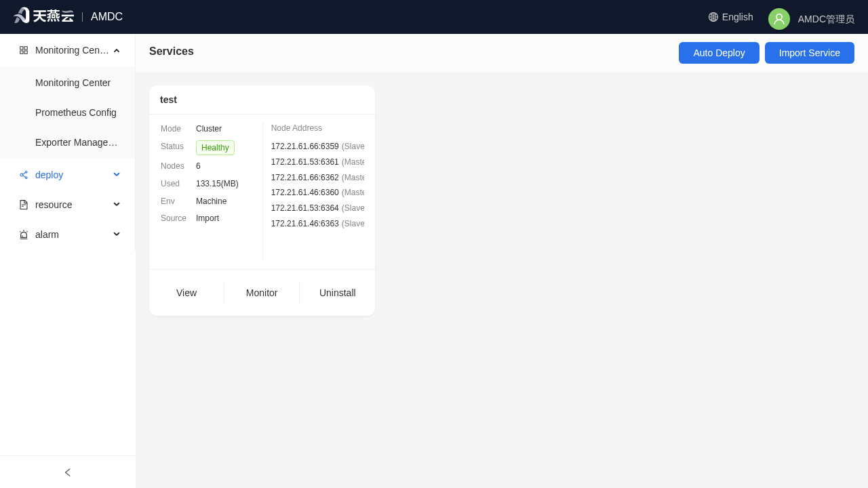Select node address 172.21.61.46:6360
The height and width of the screenshot is (488, 868).
[305, 192]
